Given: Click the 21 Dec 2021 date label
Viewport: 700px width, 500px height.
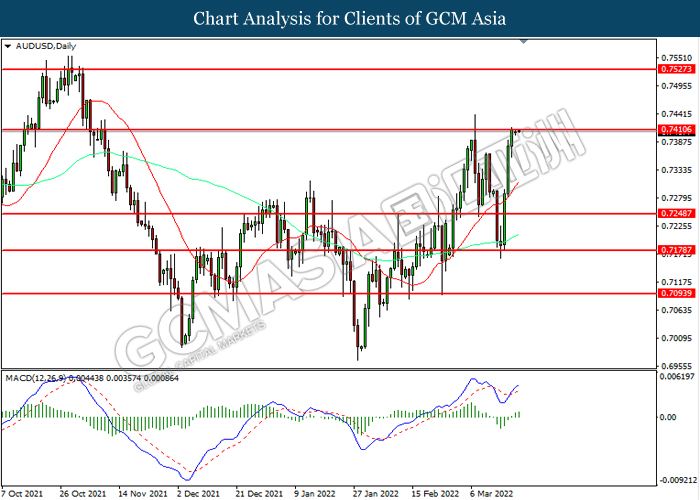Looking at the screenshot, I should [259, 493].
